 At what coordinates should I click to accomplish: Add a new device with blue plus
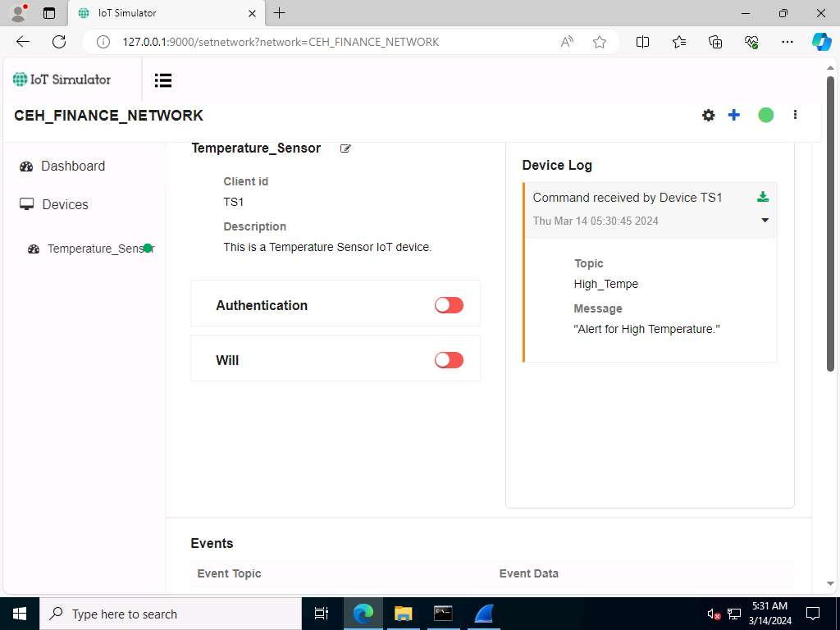[734, 115]
